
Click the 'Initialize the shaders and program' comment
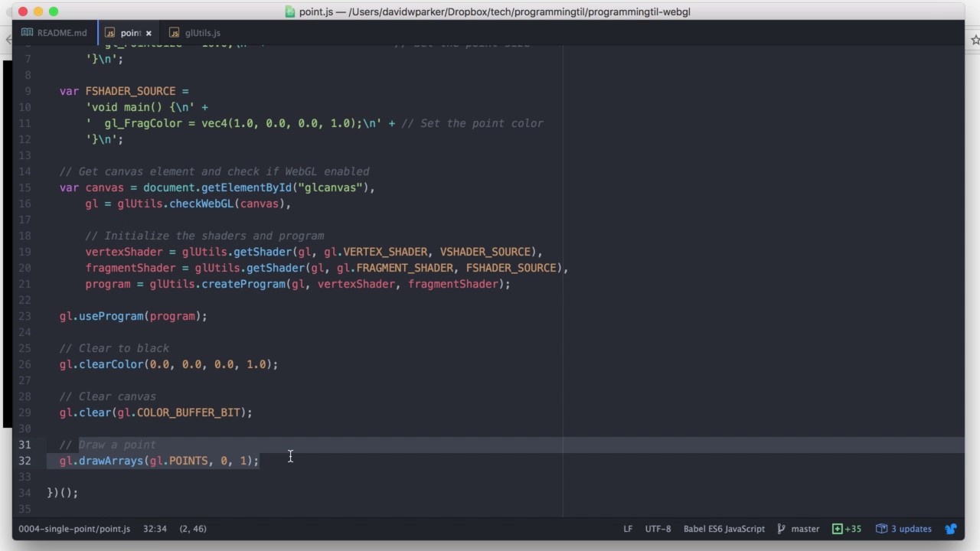tap(204, 236)
